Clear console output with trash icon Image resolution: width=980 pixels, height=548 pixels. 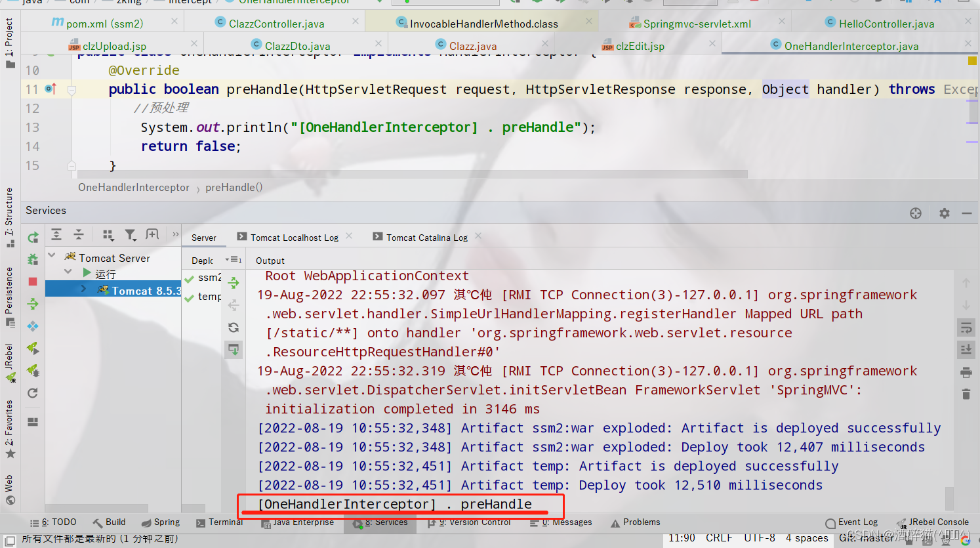point(966,394)
